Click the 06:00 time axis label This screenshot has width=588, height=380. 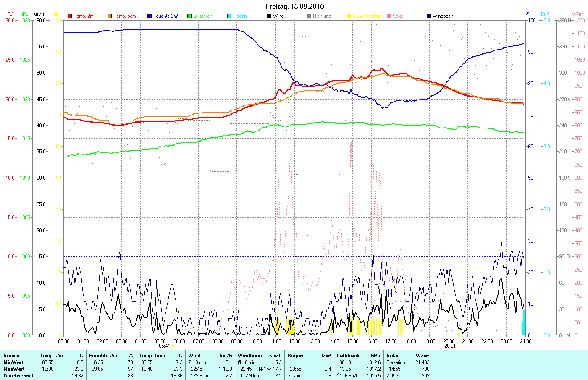179,341
